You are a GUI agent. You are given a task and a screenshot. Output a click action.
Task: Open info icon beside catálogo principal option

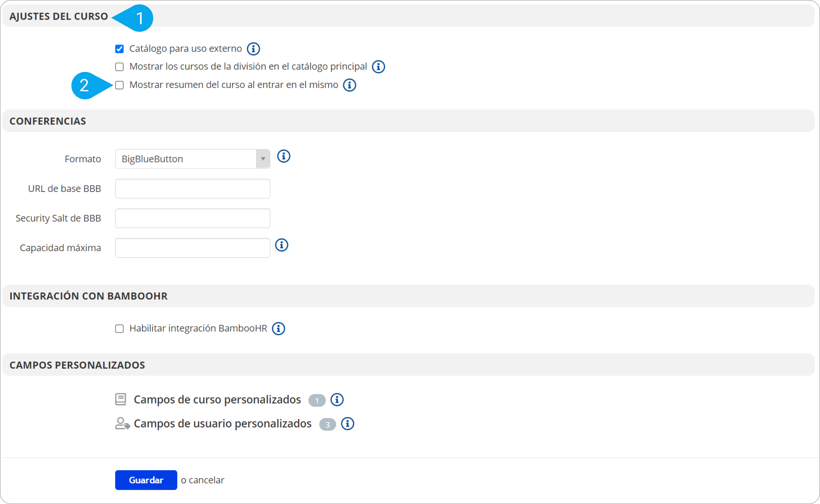(x=378, y=67)
